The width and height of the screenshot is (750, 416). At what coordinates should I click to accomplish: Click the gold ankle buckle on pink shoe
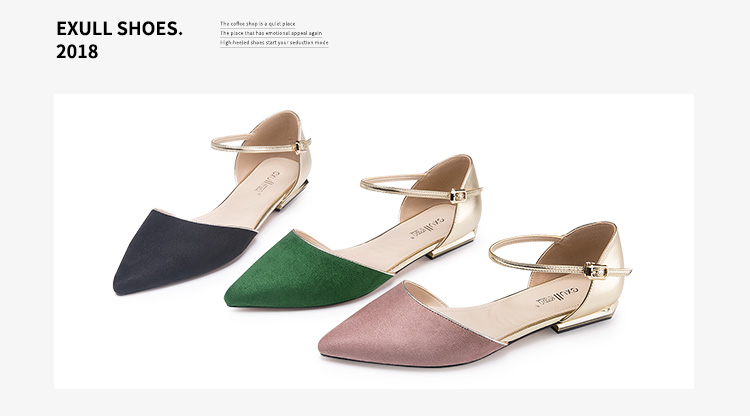(596, 271)
